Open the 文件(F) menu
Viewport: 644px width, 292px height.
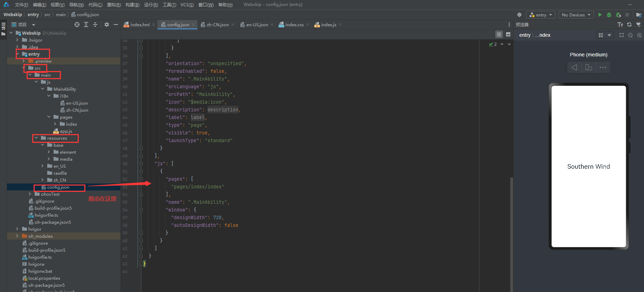[x=21, y=5]
